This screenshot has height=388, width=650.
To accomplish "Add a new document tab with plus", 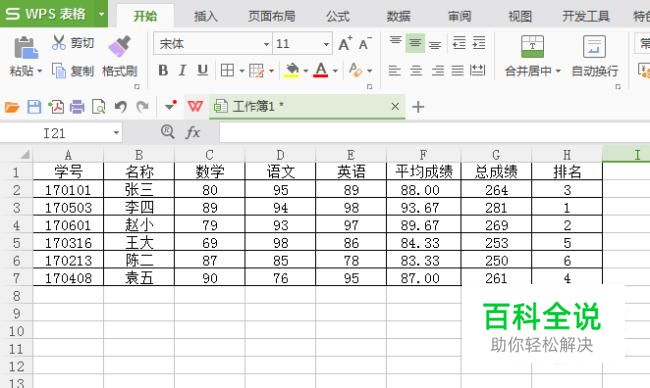I will point(418,107).
